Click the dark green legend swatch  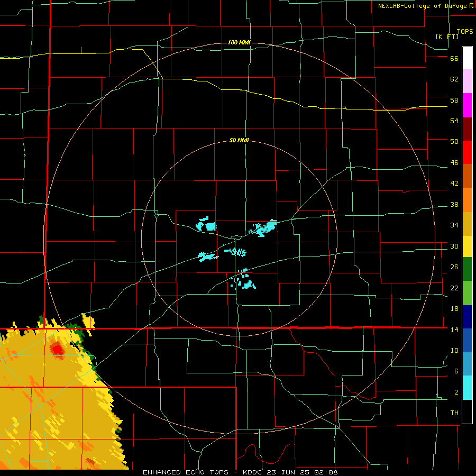pos(467,269)
